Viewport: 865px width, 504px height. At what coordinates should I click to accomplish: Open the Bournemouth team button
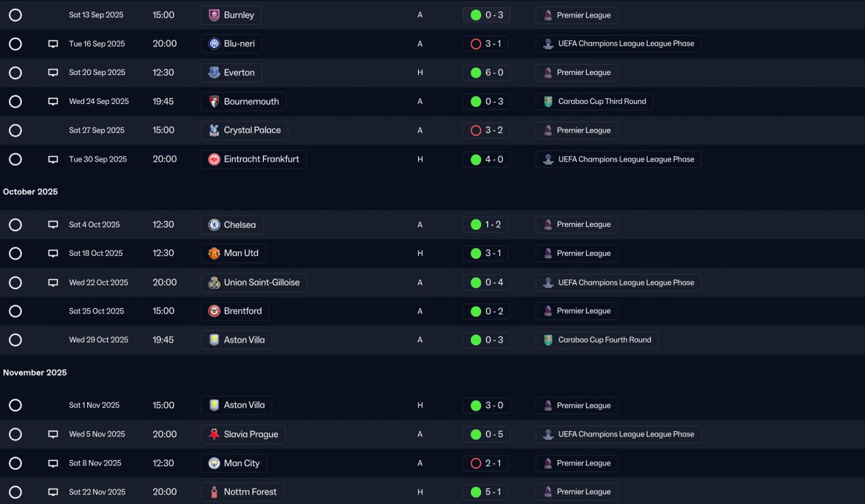[243, 101]
